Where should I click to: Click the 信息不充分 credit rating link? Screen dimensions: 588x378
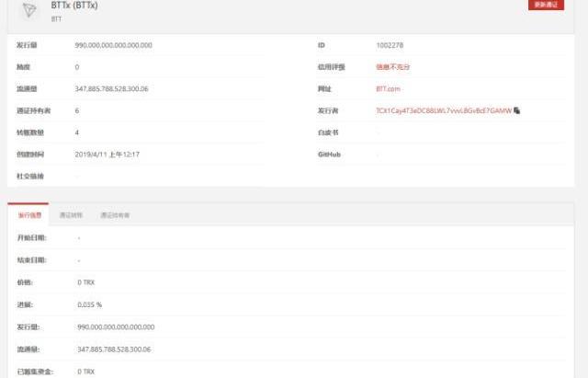[393, 67]
